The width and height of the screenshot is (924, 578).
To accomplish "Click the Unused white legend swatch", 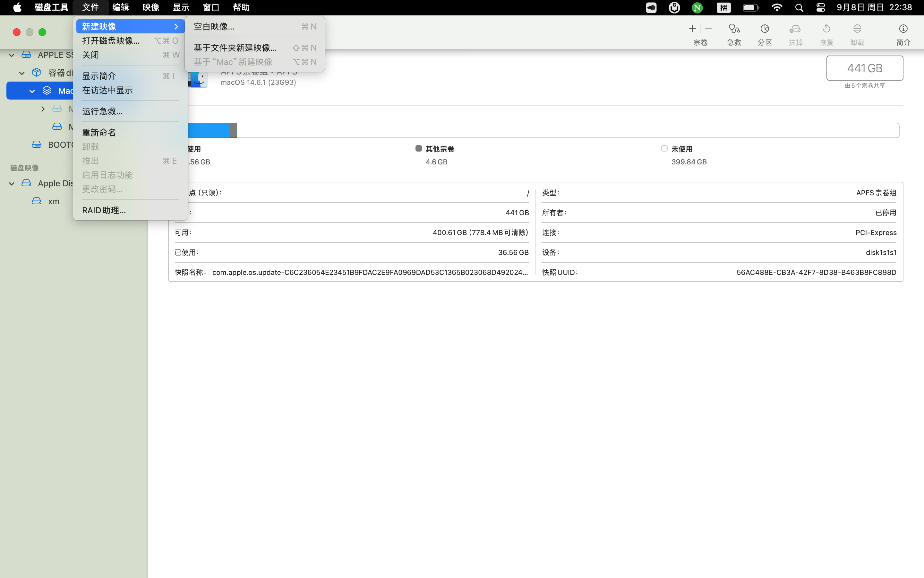I will pos(664,148).
